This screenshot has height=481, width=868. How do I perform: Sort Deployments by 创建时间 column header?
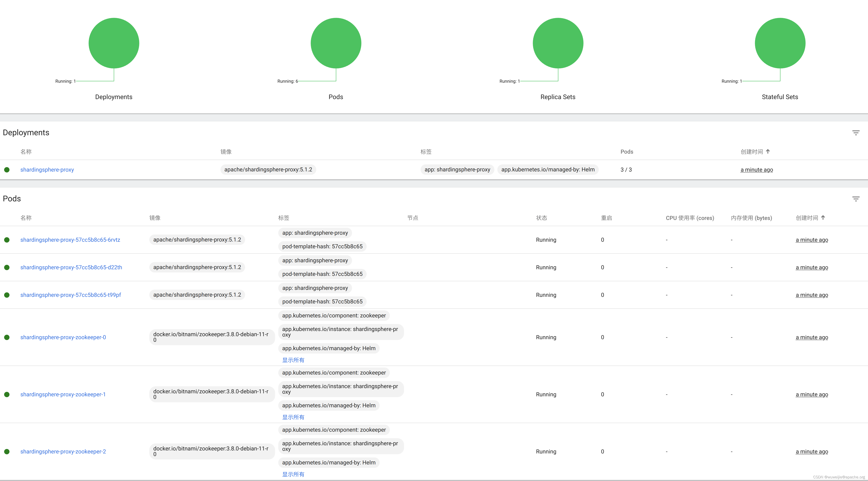click(752, 152)
